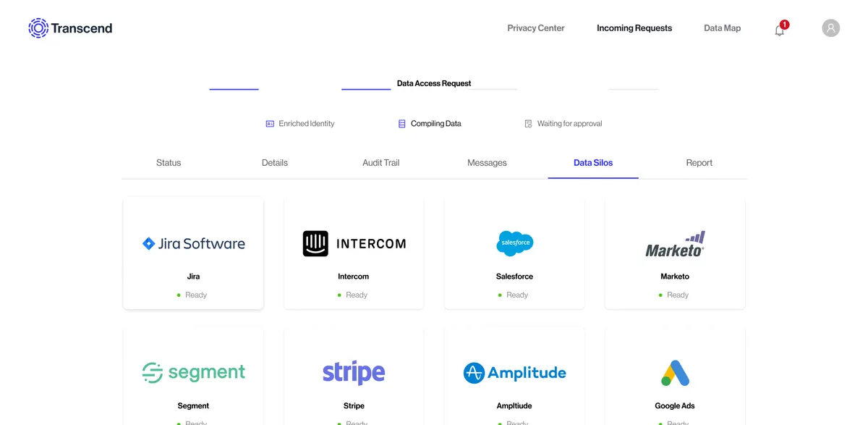Click the Data Access Request title

click(x=434, y=83)
